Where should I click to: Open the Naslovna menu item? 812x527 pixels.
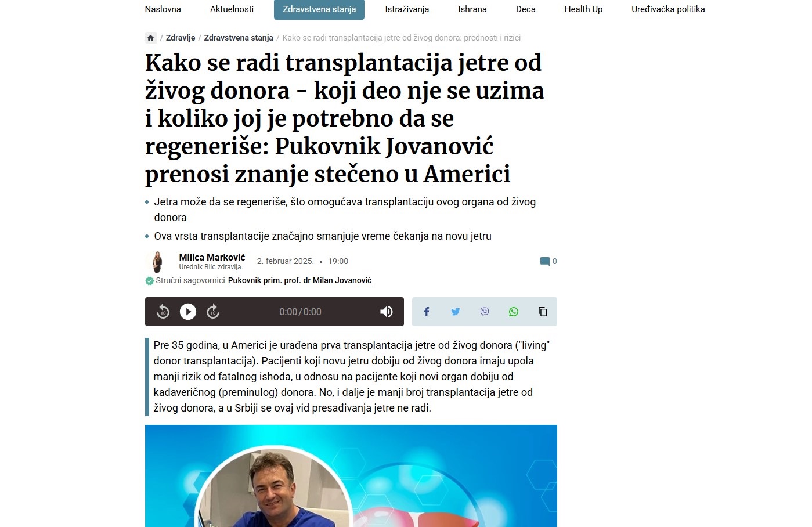click(163, 9)
